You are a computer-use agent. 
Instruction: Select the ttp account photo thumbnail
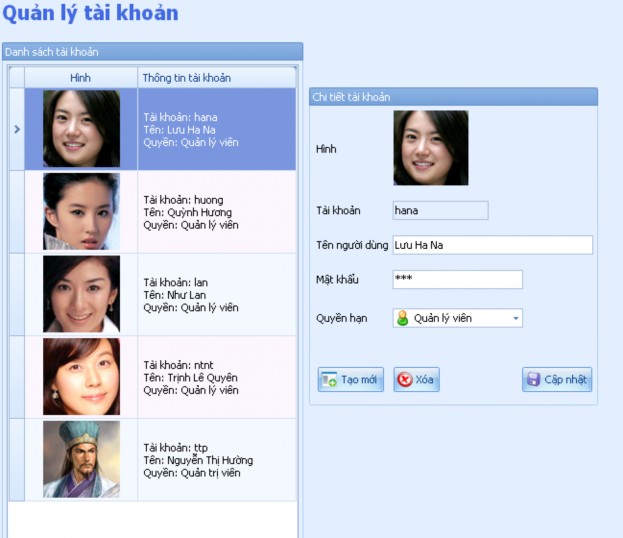(81, 459)
